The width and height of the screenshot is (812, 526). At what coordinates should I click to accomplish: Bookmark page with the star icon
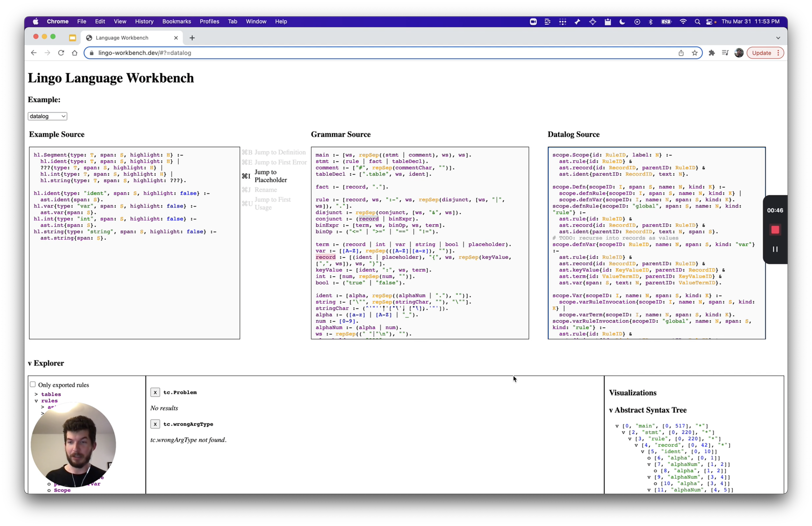[x=695, y=53]
